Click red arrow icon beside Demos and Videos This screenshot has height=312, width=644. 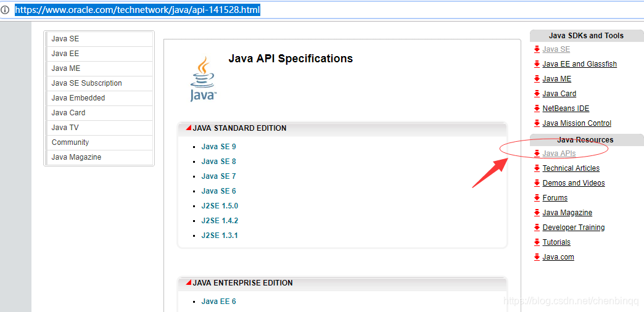tap(537, 183)
